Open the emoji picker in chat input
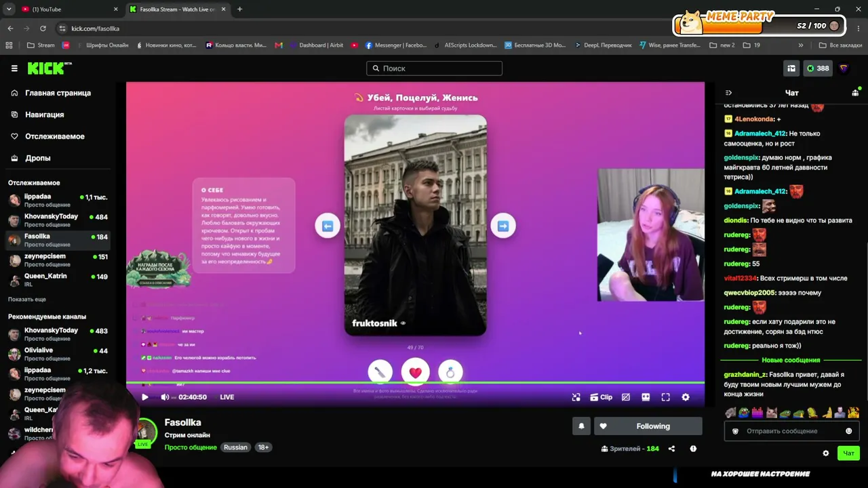The width and height of the screenshot is (868, 488). [x=848, y=431]
